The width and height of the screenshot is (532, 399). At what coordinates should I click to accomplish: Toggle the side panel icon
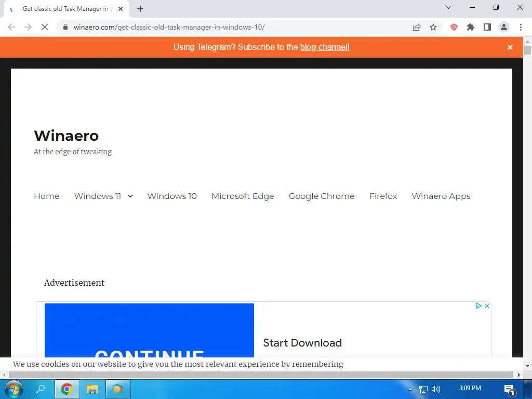pos(487,27)
